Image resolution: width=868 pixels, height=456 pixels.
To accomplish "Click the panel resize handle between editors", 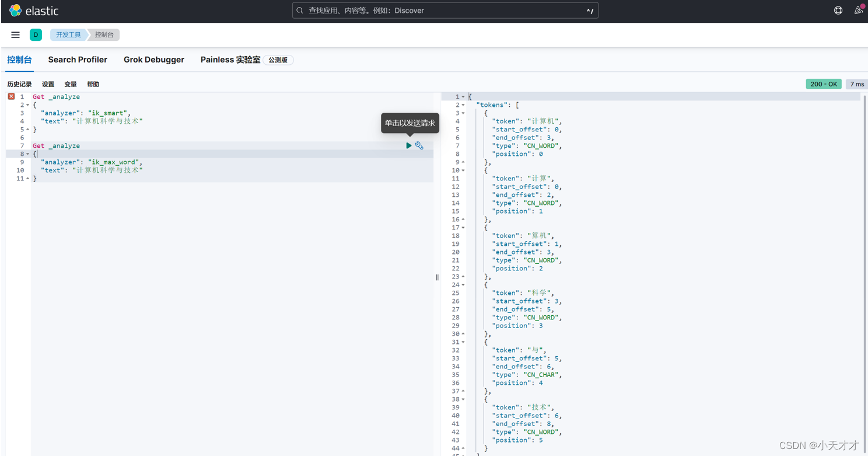I will point(437,277).
